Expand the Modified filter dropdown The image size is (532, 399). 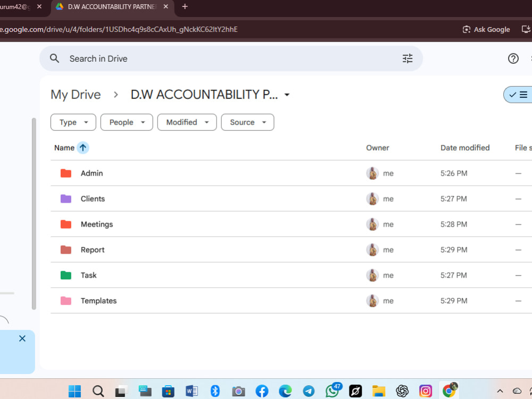(x=187, y=122)
